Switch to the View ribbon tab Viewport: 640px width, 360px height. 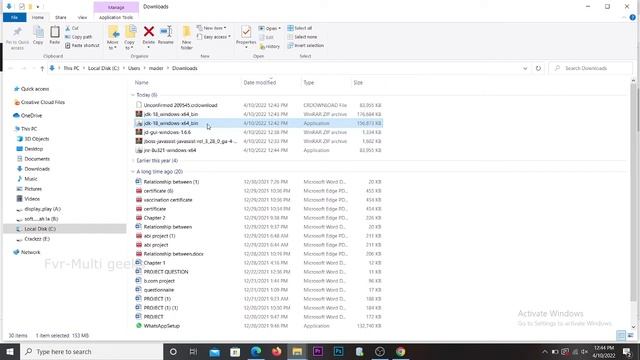[x=82, y=18]
